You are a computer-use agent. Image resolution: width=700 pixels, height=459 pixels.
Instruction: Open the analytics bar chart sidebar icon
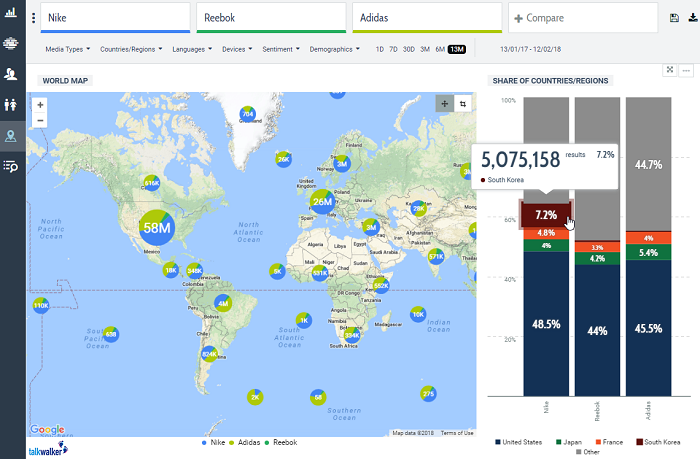12,15
